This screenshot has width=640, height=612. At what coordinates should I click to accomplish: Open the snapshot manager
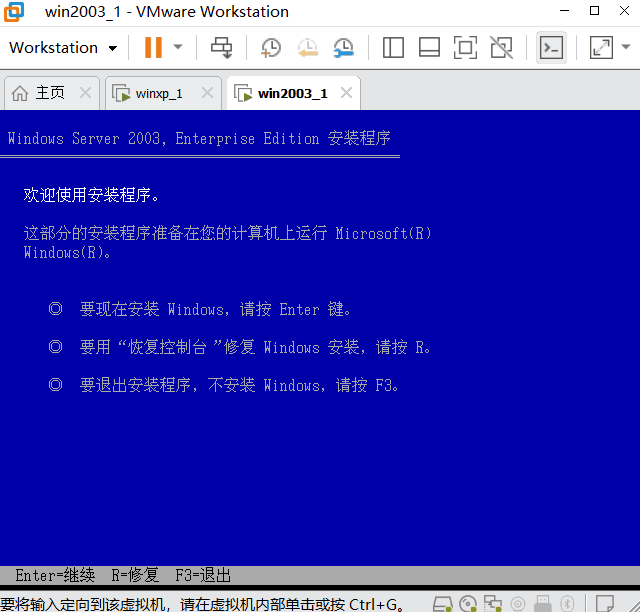click(x=344, y=47)
